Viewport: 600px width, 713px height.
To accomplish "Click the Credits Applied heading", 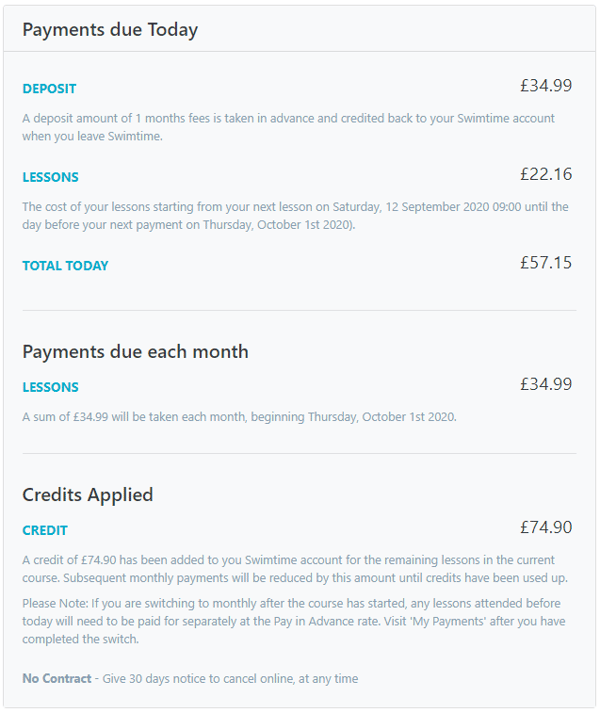I will [88, 495].
